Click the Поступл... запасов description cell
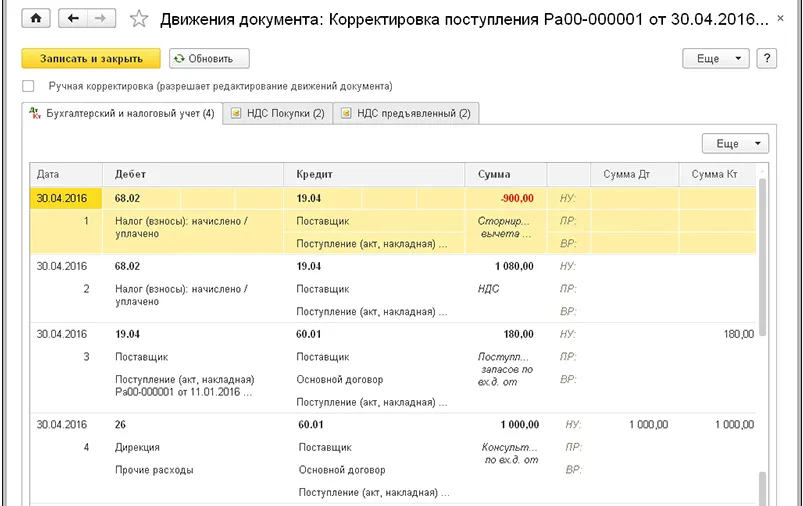803x506 pixels. (x=505, y=369)
